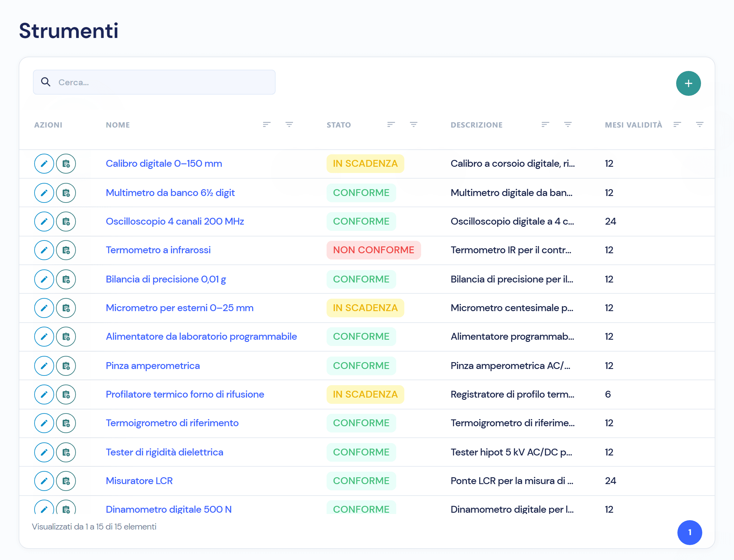Edit the Termoigrometro di riferimento row
This screenshot has height=560, width=734.
point(44,423)
